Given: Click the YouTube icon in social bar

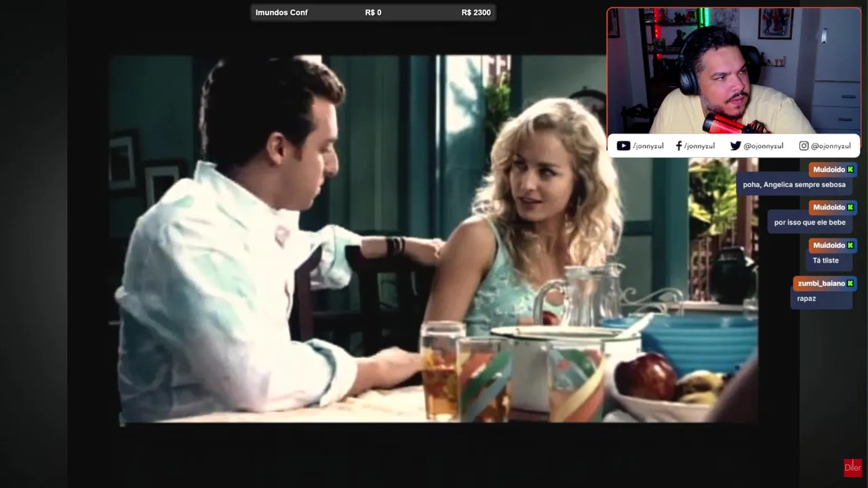Looking at the screenshot, I should point(623,146).
